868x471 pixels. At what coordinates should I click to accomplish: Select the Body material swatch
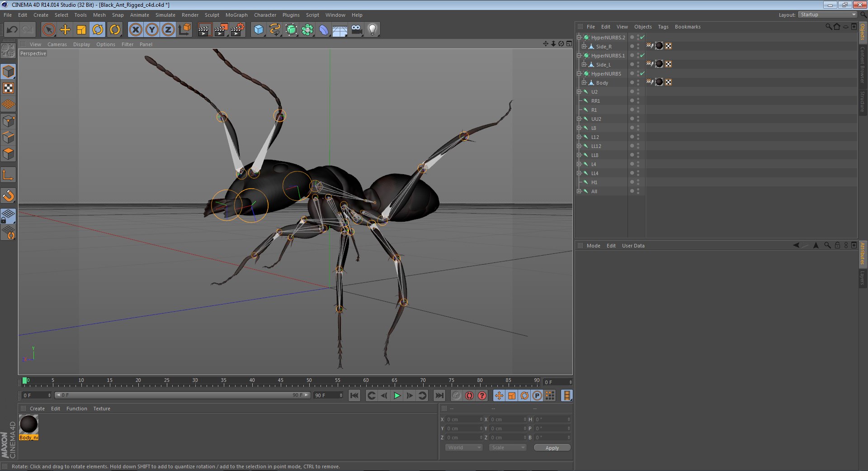coord(29,424)
